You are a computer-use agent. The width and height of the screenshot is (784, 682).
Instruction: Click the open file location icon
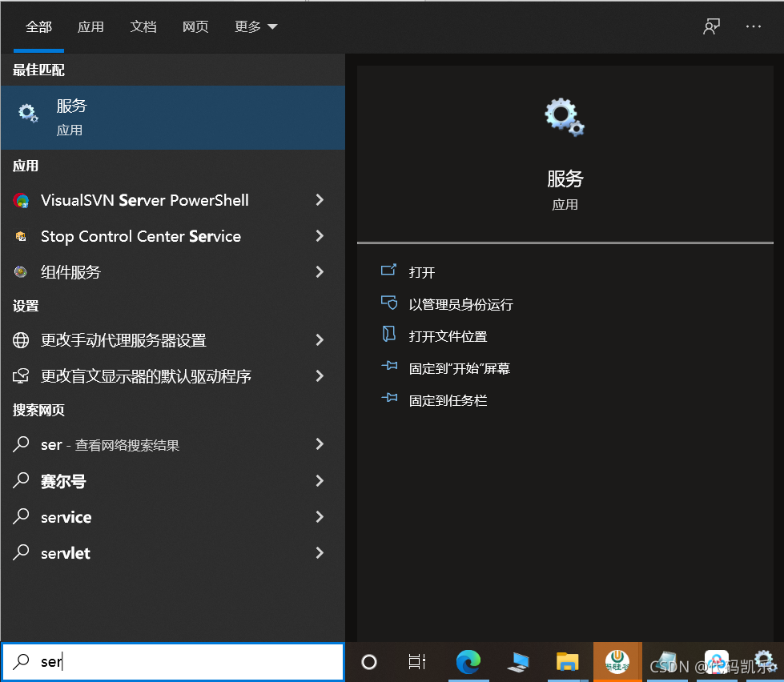click(388, 334)
